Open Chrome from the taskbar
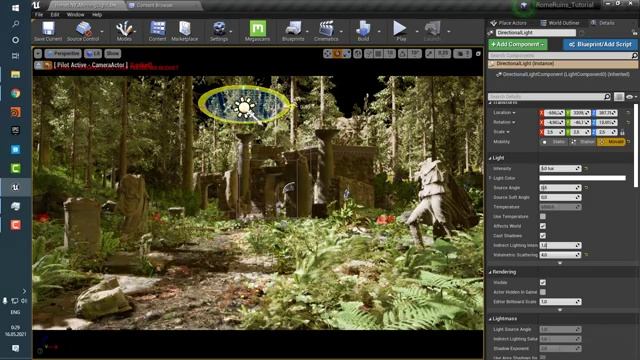This screenshot has height=360, width=640. pyautogui.click(x=16, y=93)
